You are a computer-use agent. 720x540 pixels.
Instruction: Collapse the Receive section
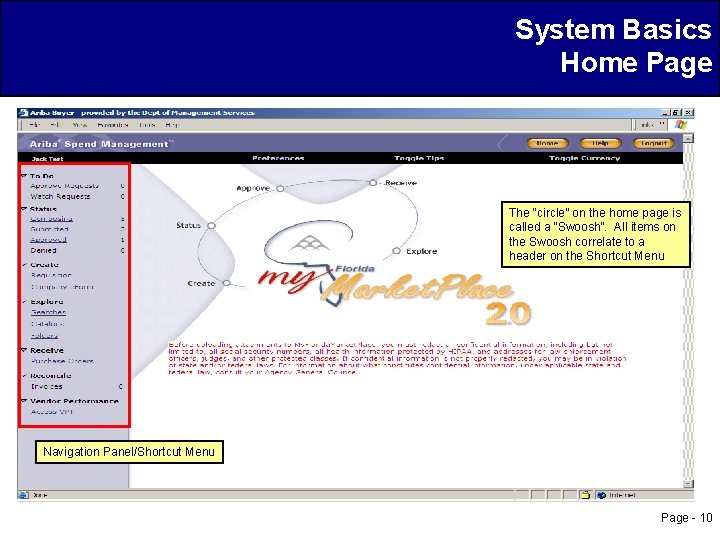24,350
